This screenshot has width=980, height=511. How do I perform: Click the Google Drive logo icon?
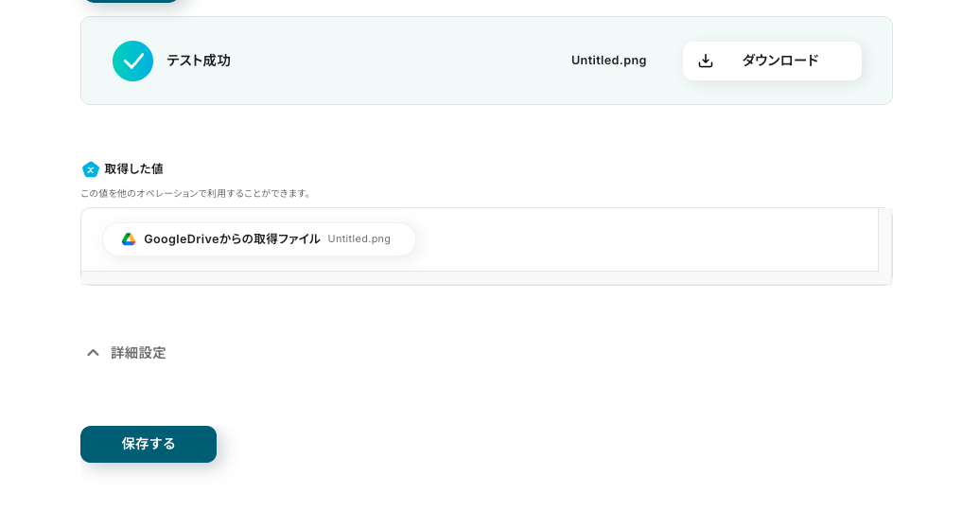click(129, 238)
